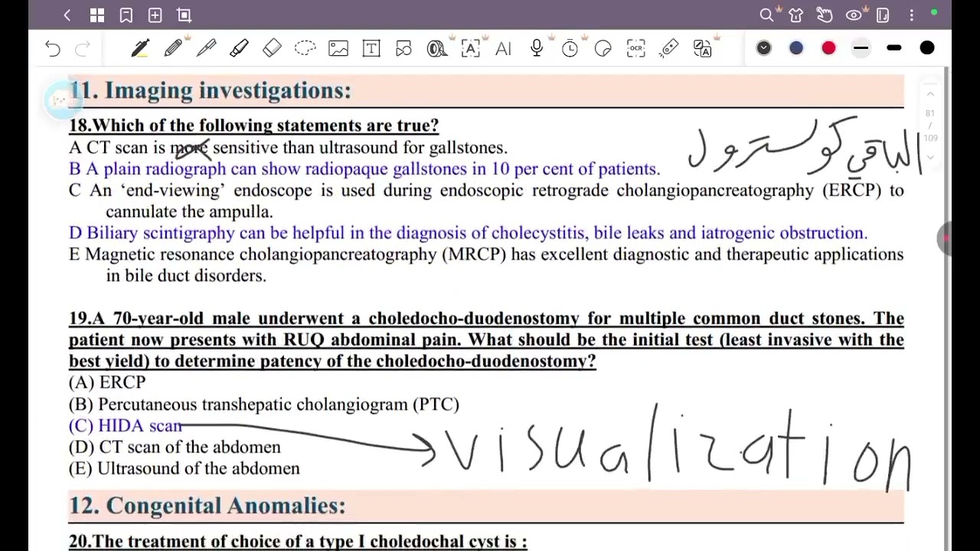Choose the blue pen color
This screenshot has width=980, height=551.
pos(796,48)
